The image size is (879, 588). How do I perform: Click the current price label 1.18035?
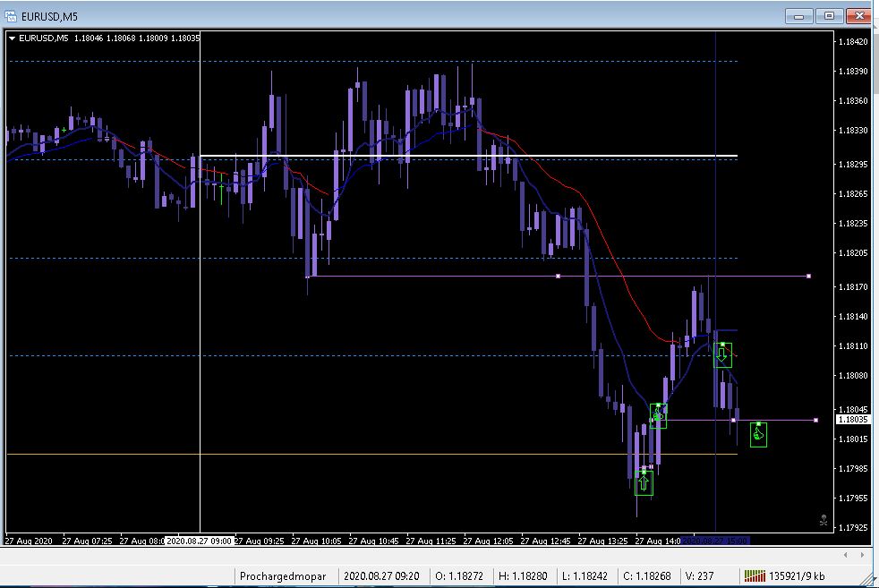click(853, 419)
